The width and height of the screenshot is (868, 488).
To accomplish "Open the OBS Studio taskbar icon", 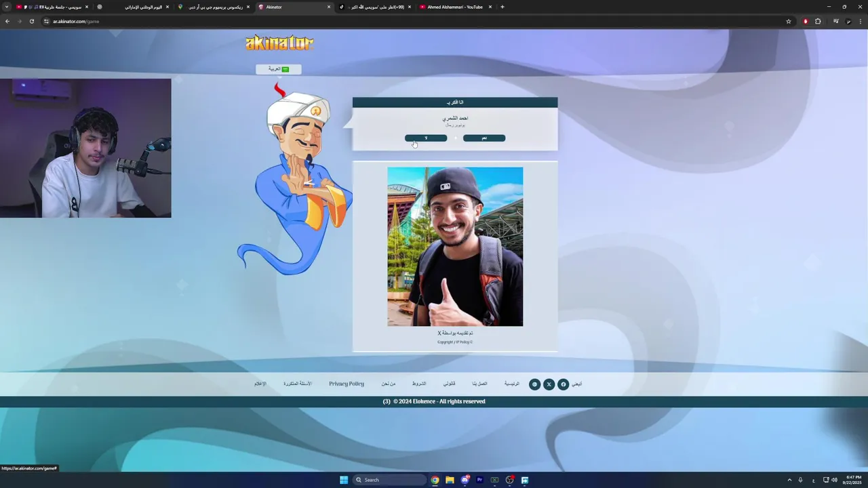I will point(509,480).
